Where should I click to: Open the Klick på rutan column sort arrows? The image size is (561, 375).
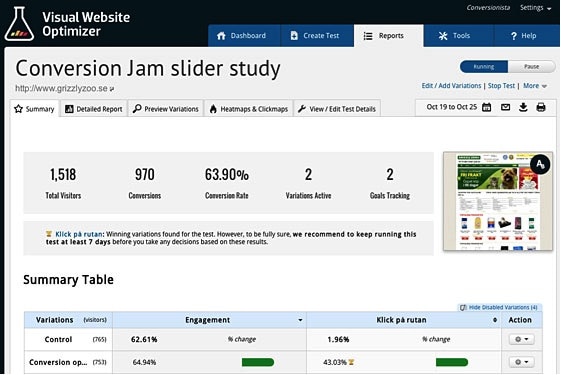(495, 320)
